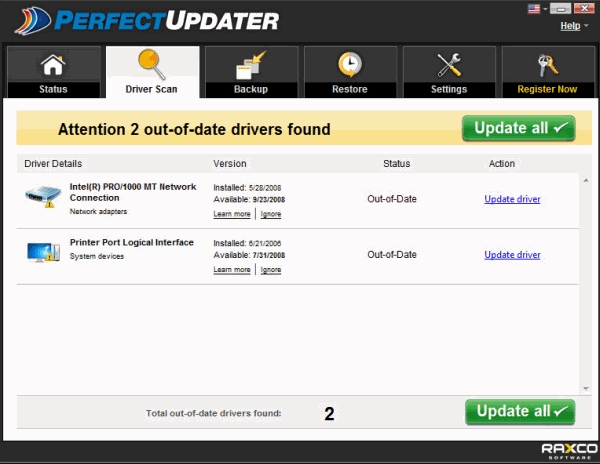
Task: Open the Backup tab label
Action: click(x=251, y=89)
